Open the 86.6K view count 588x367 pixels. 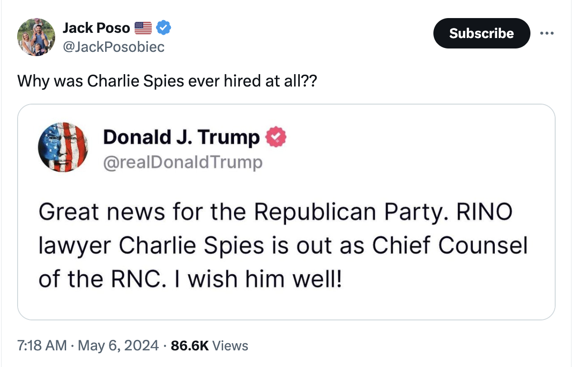pos(189,346)
